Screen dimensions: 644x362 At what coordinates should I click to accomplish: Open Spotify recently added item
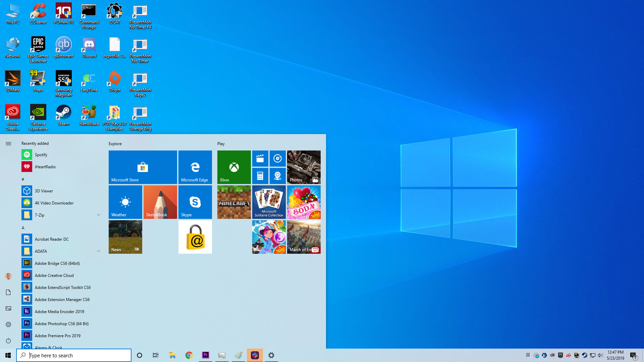point(41,154)
